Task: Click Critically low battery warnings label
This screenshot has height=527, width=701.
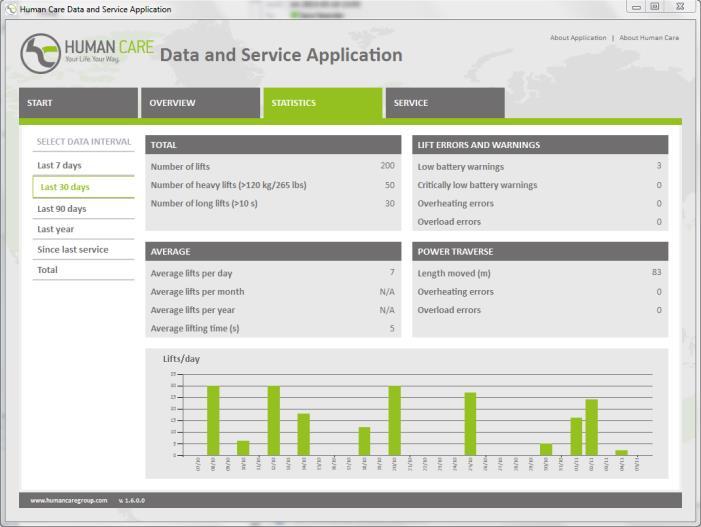Action: (477, 185)
